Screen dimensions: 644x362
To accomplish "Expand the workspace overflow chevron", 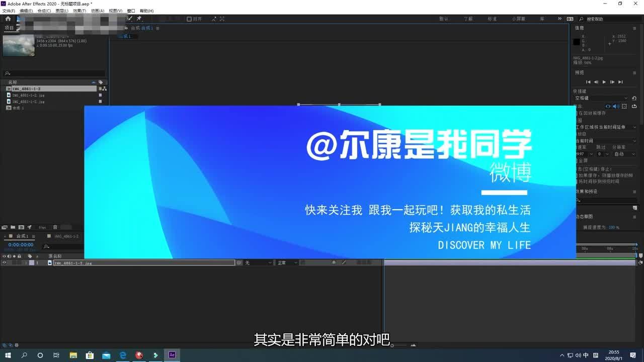I will pyautogui.click(x=559, y=19).
